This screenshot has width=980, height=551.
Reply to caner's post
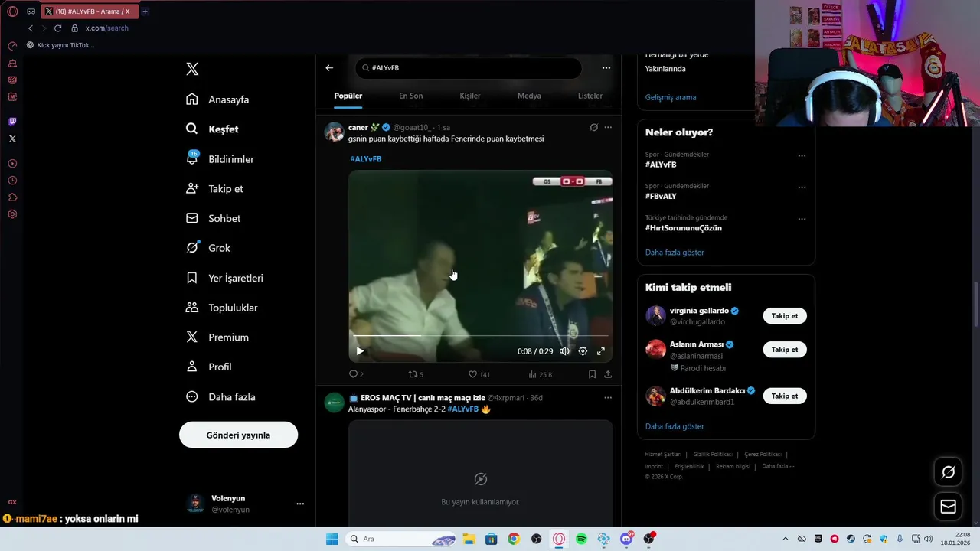[x=356, y=374]
